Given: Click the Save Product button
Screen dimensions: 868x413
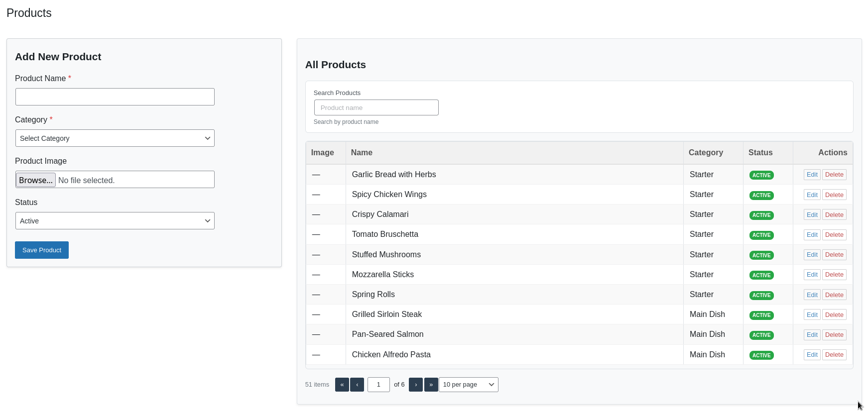Looking at the screenshot, I should tap(42, 250).
